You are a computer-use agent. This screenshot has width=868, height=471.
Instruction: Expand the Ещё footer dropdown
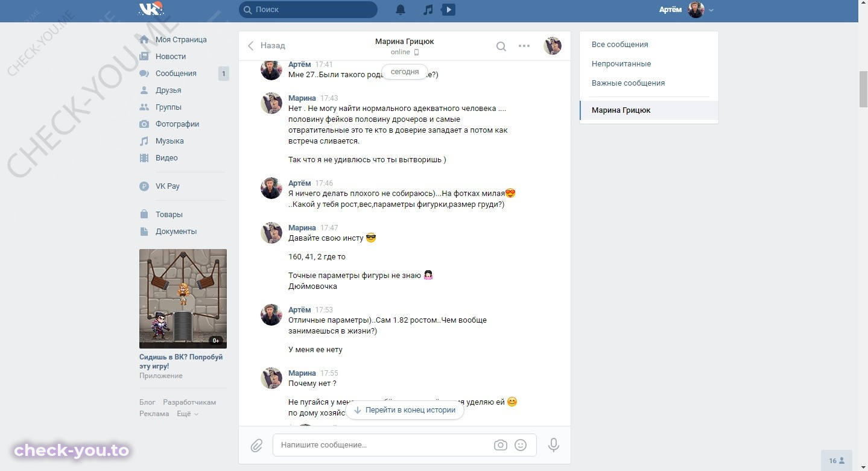[x=187, y=414]
